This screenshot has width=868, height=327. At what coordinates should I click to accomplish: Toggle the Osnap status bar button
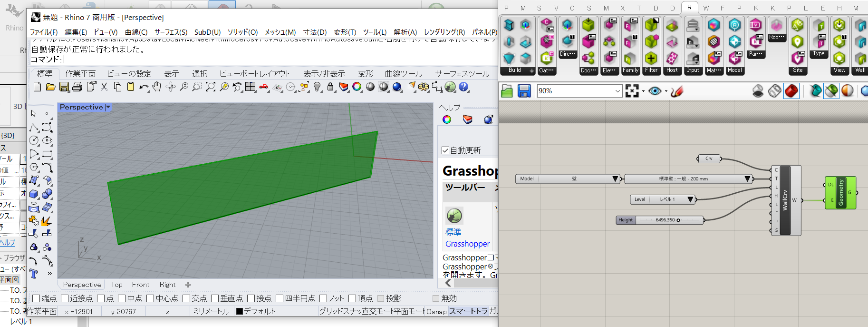tap(436, 312)
